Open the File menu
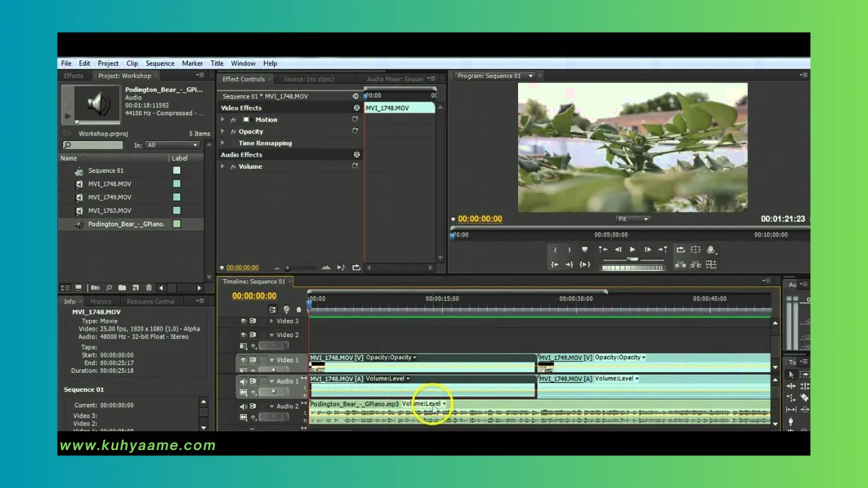The image size is (868, 488). (66, 63)
